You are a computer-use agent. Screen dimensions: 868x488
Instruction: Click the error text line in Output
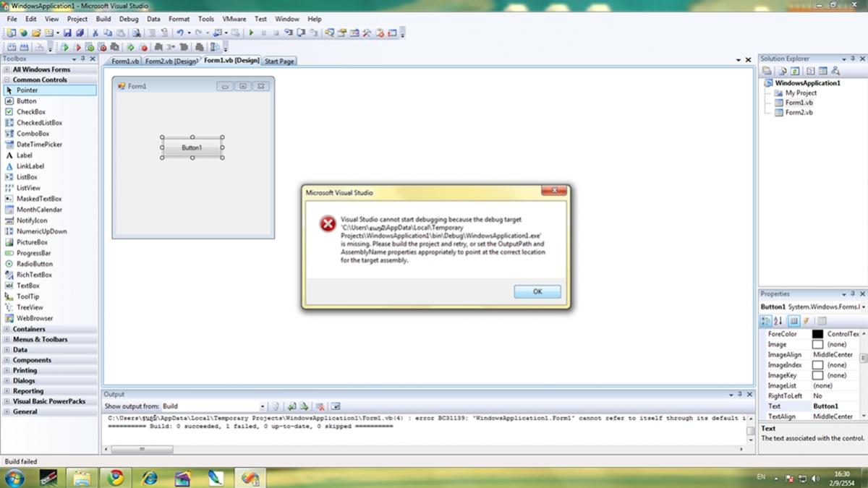tap(427, 418)
